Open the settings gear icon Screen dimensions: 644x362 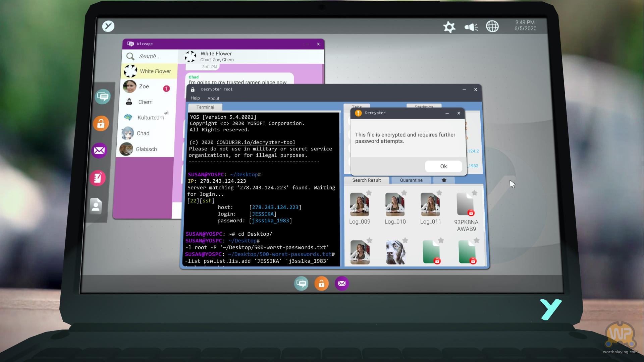[x=449, y=27]
